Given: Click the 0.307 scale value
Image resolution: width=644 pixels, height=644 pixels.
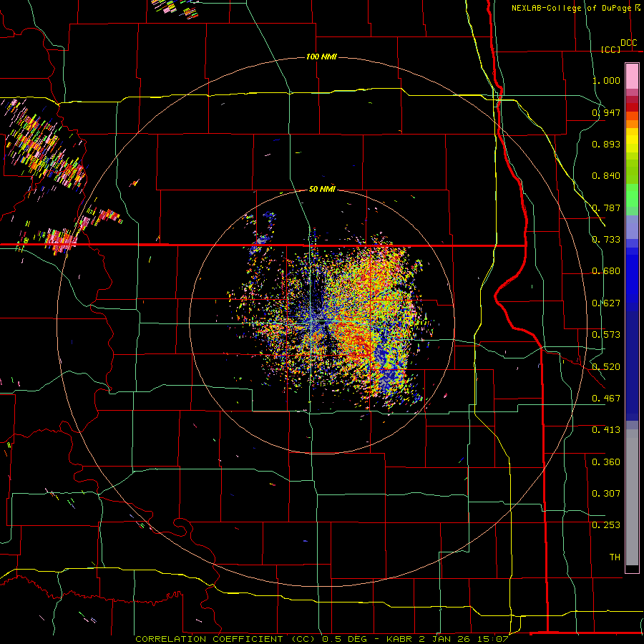Looking at the screenshot, I should pos(606,494).
